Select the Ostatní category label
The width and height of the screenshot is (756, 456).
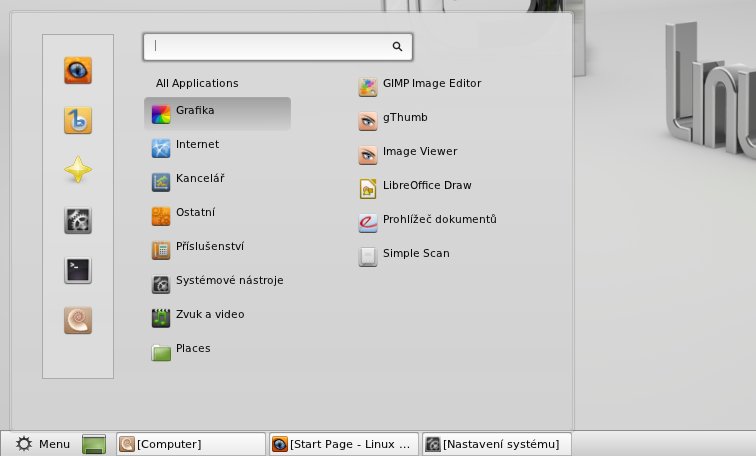pos(195,212)
